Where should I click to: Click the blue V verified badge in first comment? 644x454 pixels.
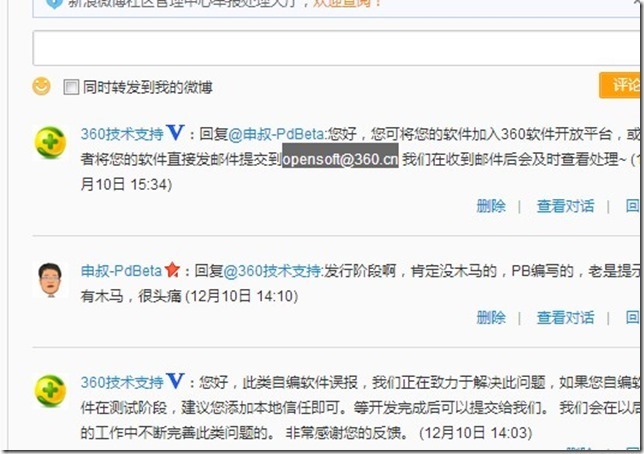[175, 133]
